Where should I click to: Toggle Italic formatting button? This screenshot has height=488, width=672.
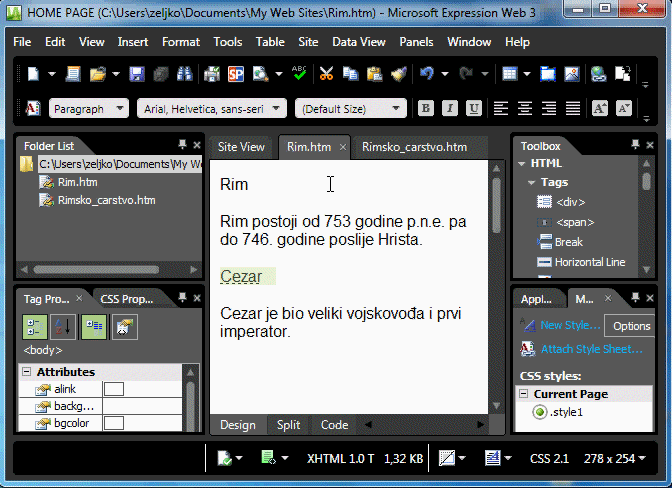tap(450, 108)
